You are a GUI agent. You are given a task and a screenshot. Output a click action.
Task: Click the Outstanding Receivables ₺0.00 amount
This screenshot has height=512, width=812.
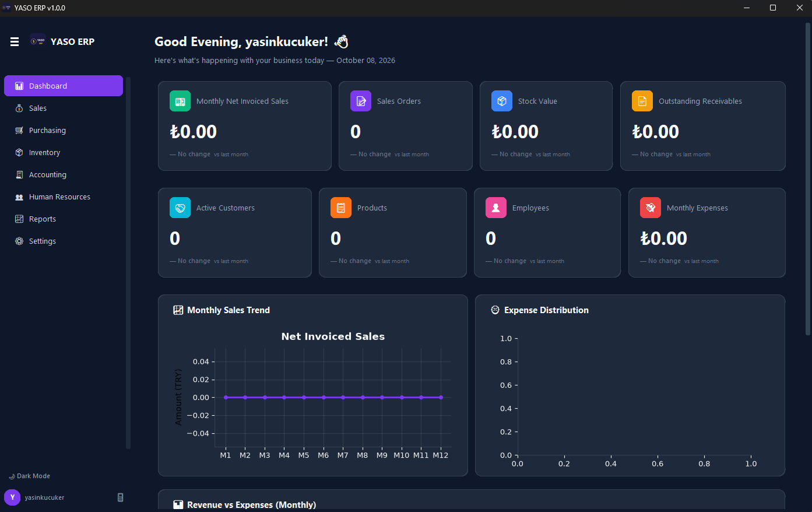(x=656, y=132)
